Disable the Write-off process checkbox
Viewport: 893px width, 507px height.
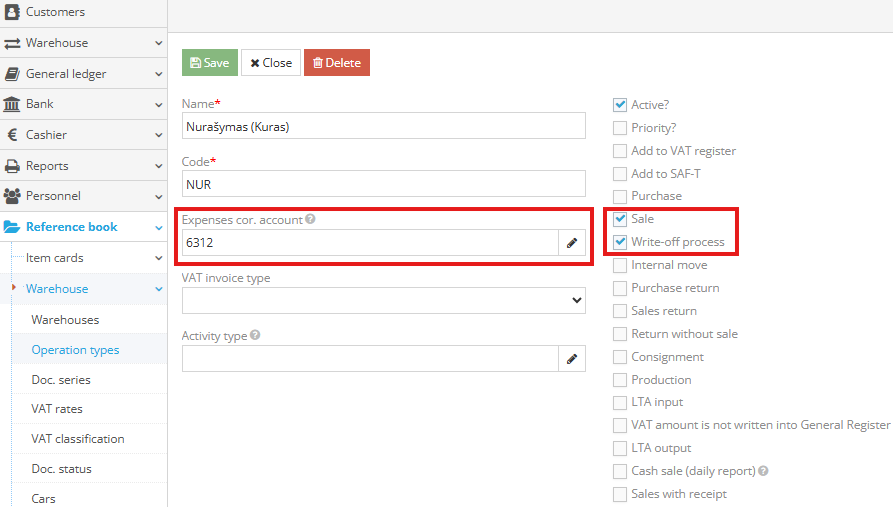(x=620, y=242)
